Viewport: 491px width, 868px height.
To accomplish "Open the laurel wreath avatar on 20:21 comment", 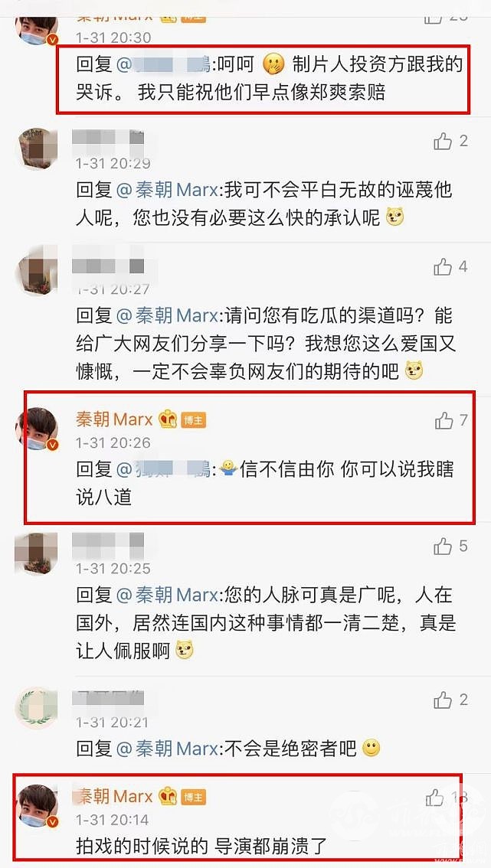I will pos(37,707).
